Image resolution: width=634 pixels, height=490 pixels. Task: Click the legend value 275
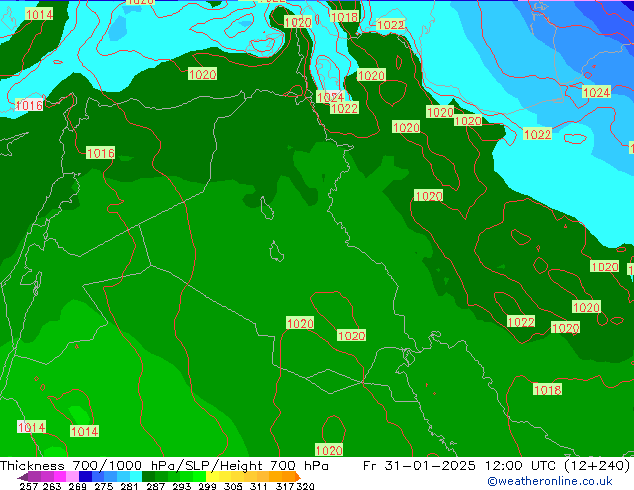point(104,486)
